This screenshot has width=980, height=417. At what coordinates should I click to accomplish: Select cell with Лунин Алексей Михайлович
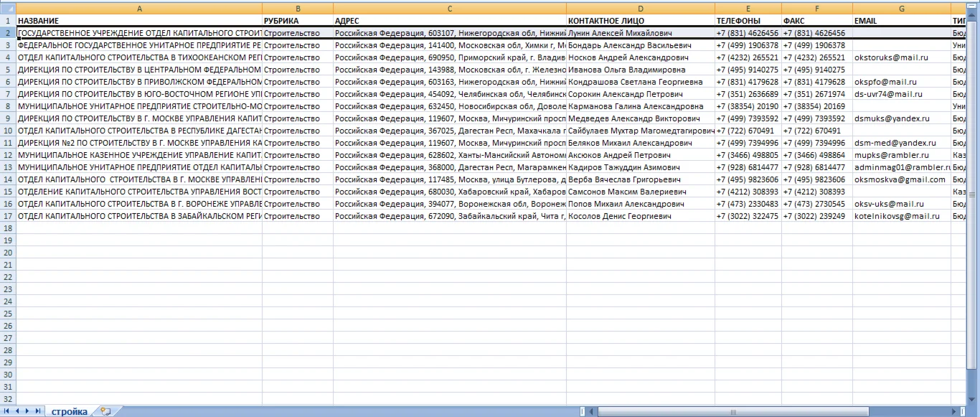[641, 33]
